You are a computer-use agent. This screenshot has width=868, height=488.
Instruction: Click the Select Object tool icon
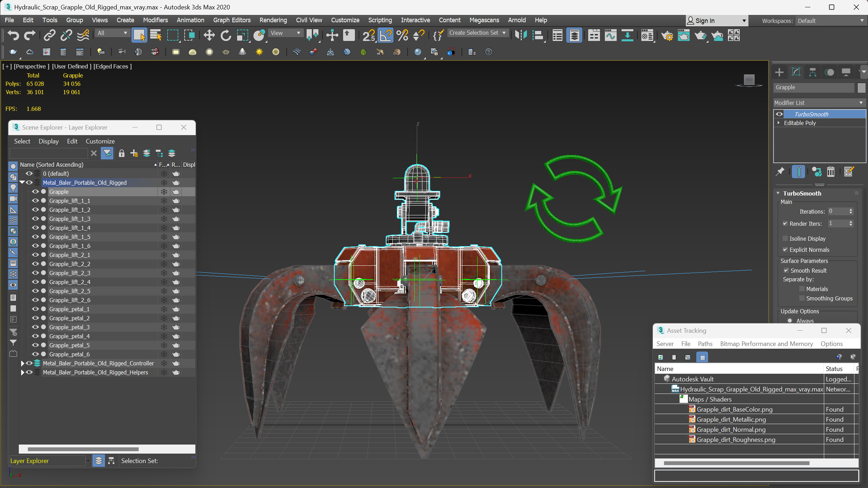point(139,36)
